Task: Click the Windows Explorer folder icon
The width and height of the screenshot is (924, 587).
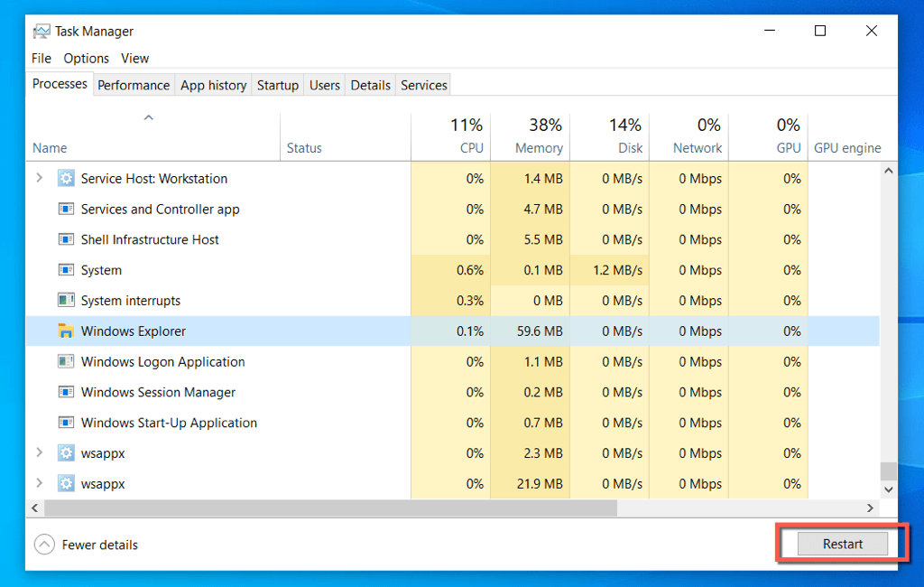Action: [66, 331]
